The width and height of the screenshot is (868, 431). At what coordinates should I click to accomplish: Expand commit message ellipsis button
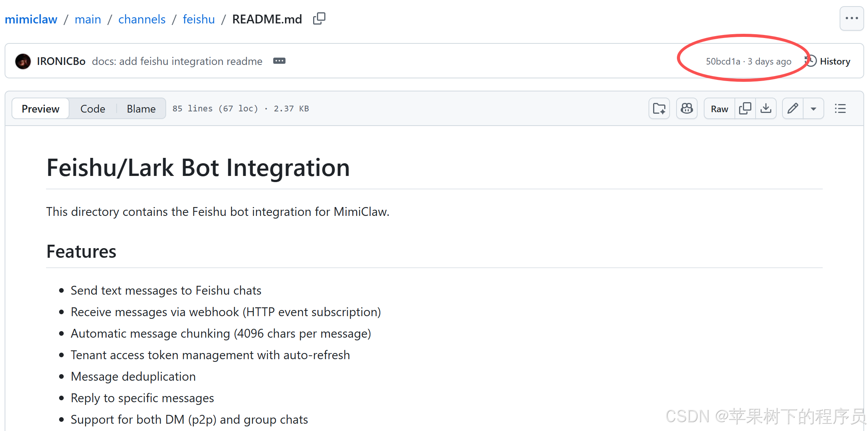point(279,61)
